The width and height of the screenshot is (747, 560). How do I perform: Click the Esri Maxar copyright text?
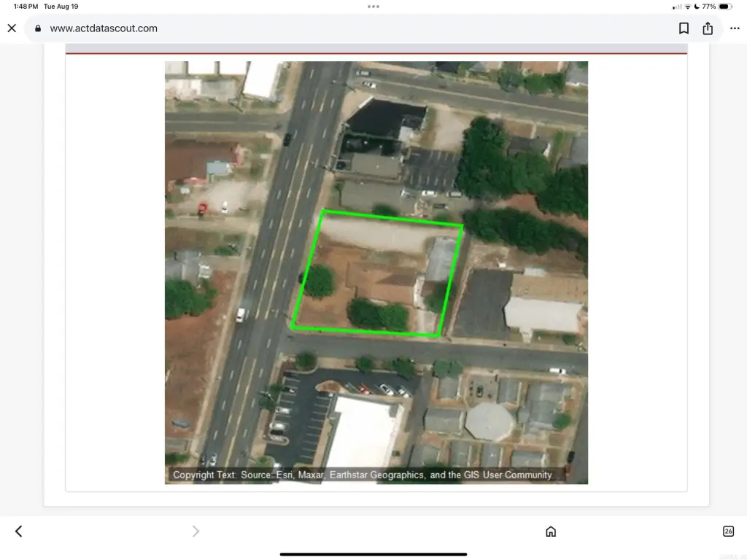(x=363, y=475)
